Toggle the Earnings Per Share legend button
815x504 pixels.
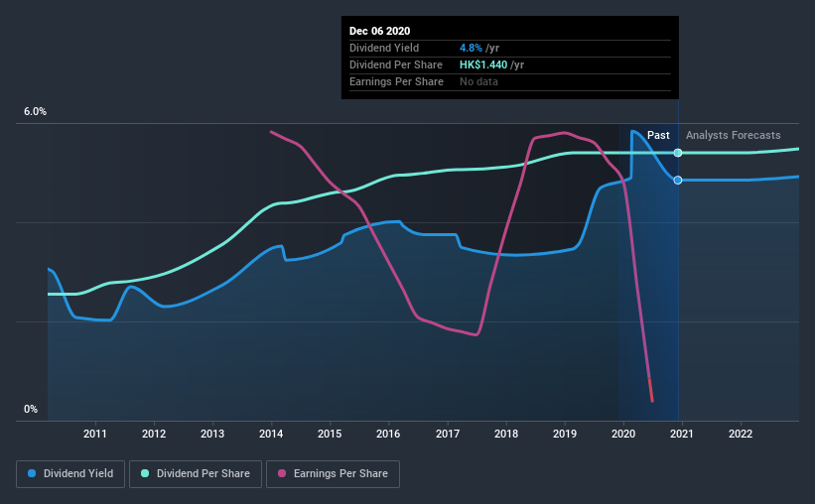(333, 474)
